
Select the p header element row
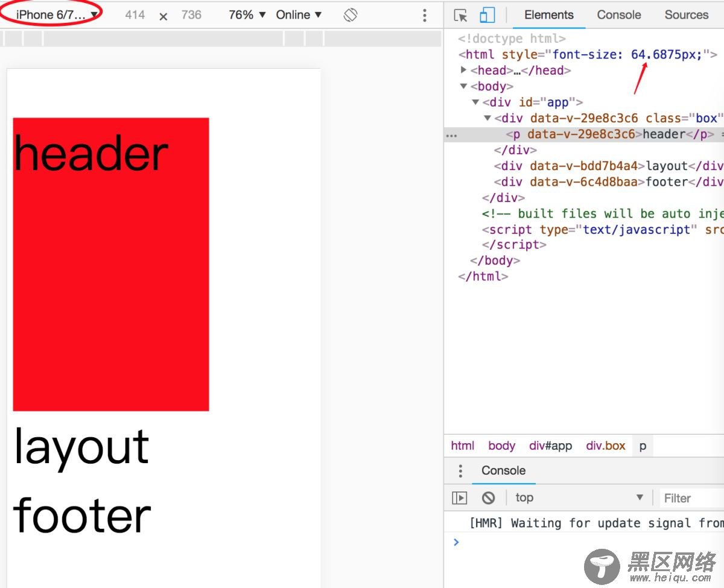583,134
